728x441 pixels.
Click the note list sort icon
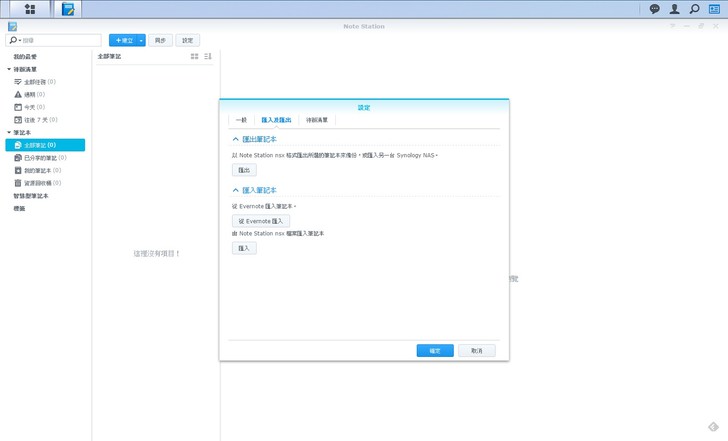coord(208,57)
